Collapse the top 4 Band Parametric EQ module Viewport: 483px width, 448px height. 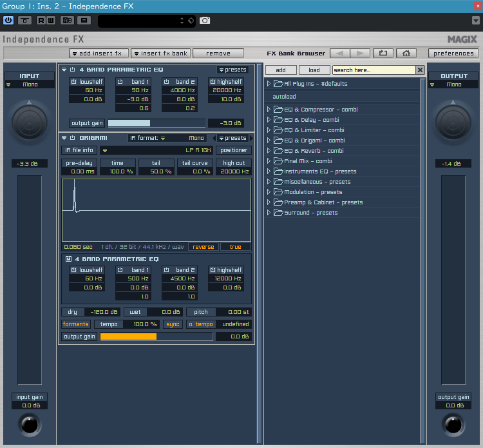[x=64, y=70]
